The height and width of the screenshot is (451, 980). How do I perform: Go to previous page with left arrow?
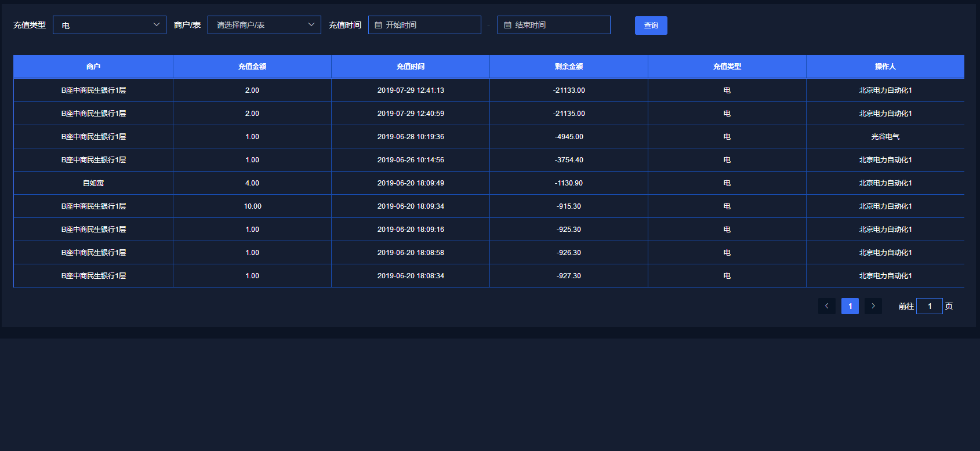point(826,306)
